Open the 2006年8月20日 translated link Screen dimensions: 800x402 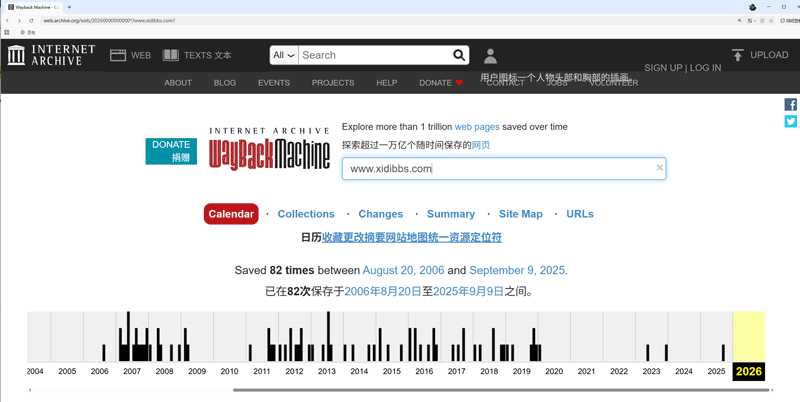383,291
